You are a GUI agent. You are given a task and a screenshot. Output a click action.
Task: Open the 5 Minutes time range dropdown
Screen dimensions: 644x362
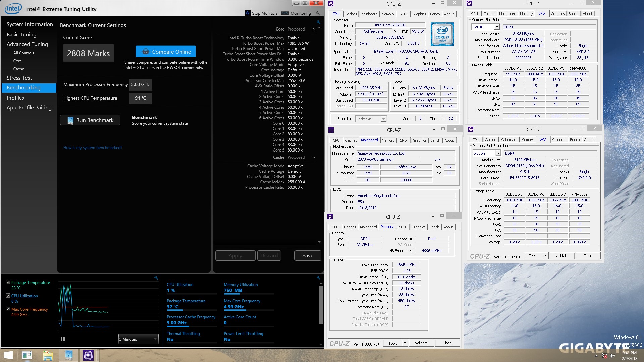[x=138, y=339]
